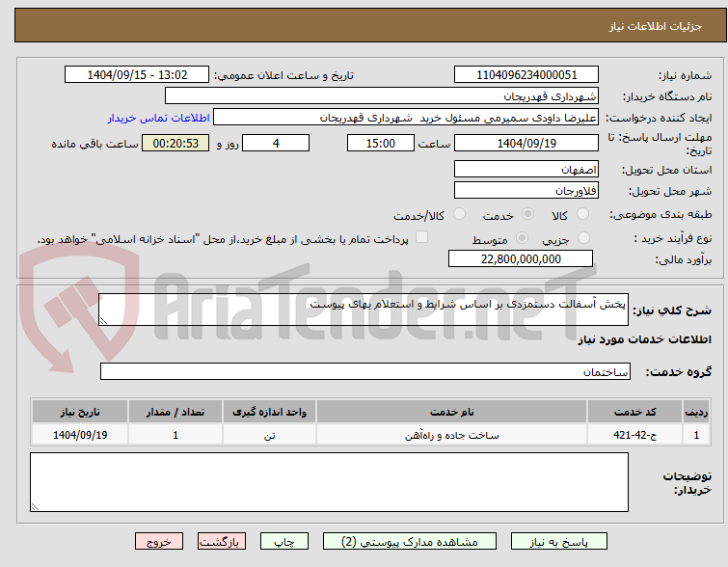Click the countdown timer 00:20:53

click(175, 143)
